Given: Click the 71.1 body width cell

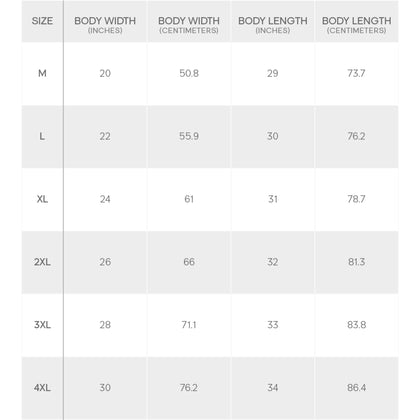Looking at the screenshot, I should (x=189, y=325).
